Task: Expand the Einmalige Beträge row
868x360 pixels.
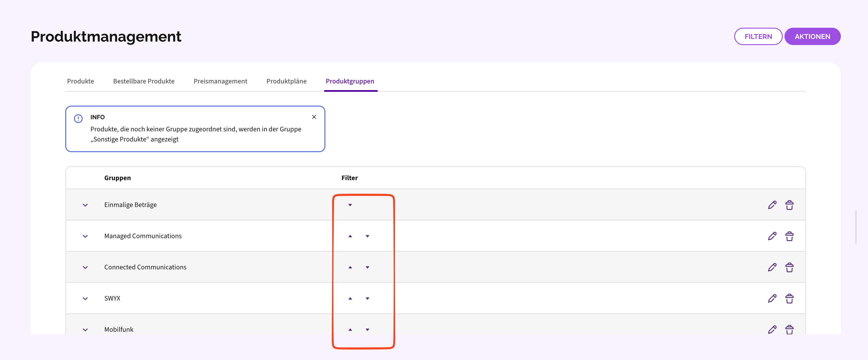Action: [85, 205]
